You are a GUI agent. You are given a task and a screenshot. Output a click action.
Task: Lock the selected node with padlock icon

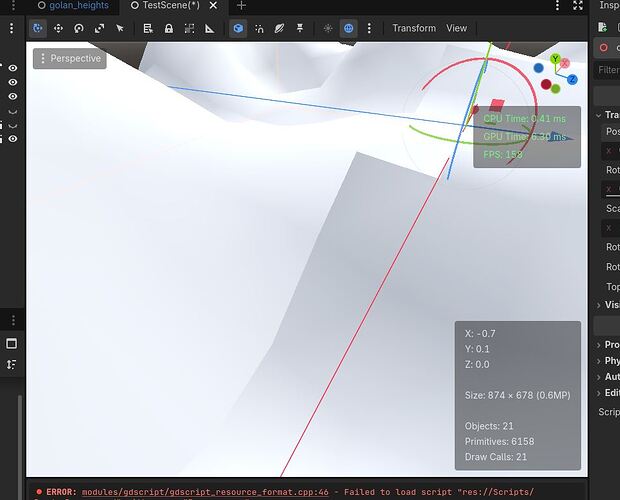pos(169,28)
